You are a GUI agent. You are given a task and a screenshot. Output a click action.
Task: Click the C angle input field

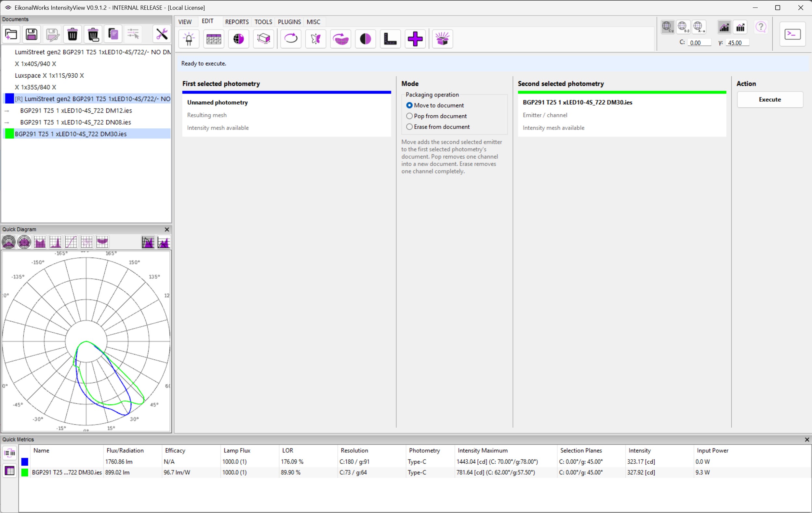[x=699, y=43]
